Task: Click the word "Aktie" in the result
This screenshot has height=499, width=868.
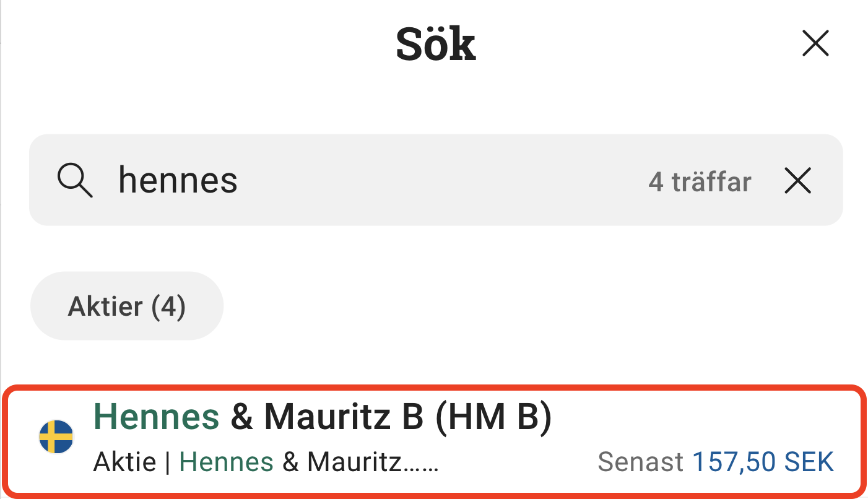Action: 124,462
